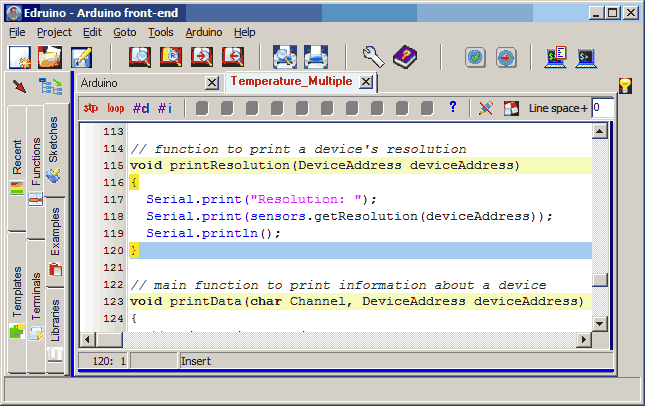645x406 pixels.
Task: Open the File menu
Action: 17,32
